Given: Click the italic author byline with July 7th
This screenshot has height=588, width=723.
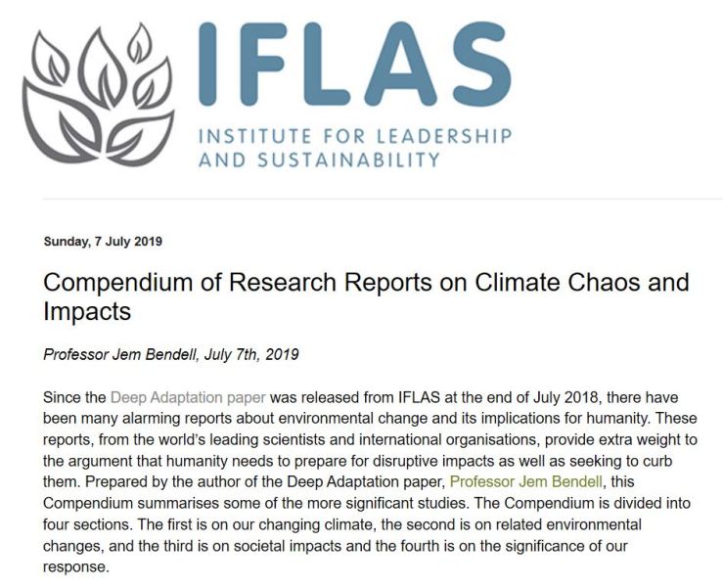Looking at the screenshot, I should 171,354.
